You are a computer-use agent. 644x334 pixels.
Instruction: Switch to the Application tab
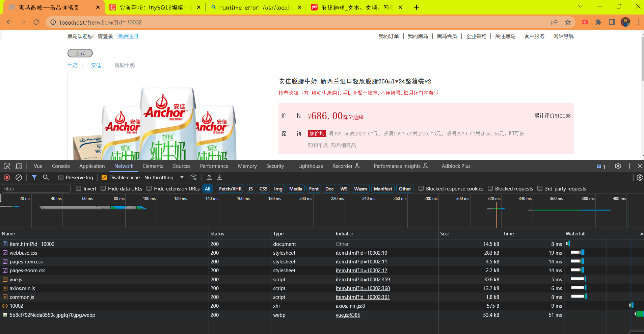coord(92,166)
